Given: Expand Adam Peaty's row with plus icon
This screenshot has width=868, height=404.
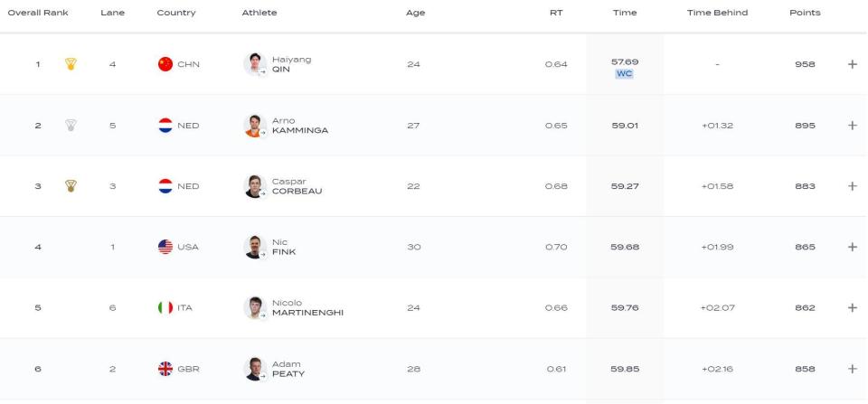Looking at the screenshot, I should [852, 369].
